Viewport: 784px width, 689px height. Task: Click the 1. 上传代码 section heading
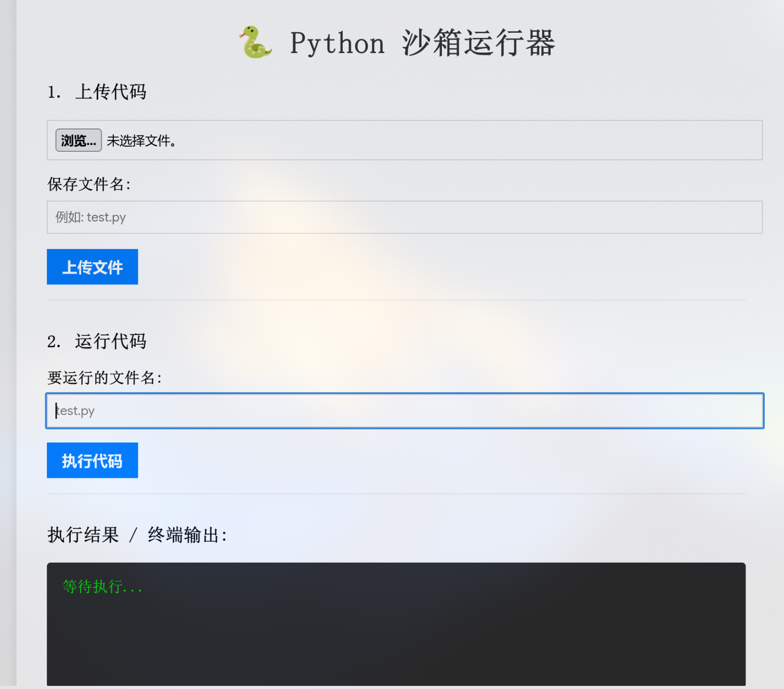(x=97, y=92)
